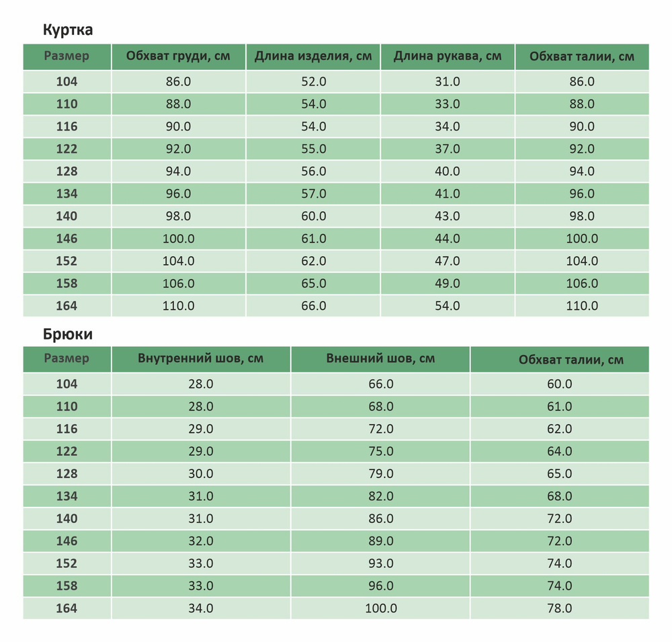Click item length 65.0 for size 158
The height and width of the screenshot is (642, 672).
313,283
